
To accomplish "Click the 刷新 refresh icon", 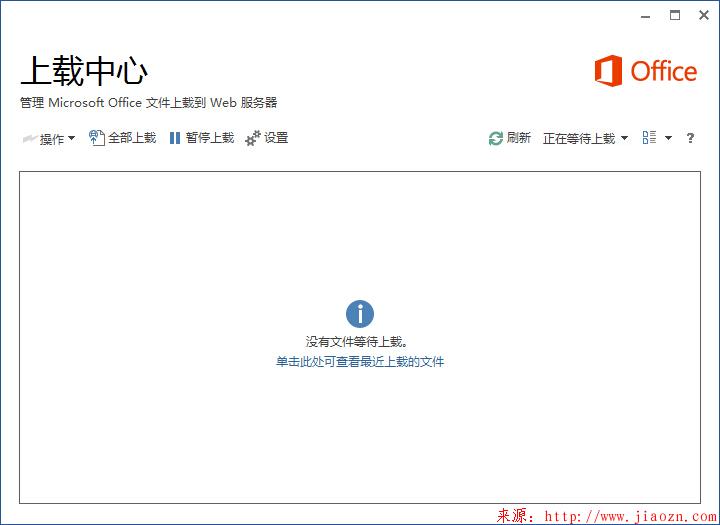I will tap(495, 138).
